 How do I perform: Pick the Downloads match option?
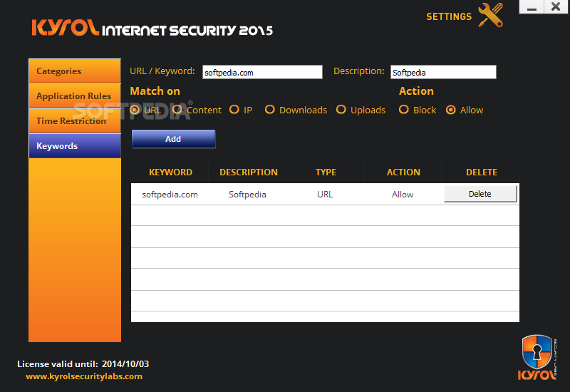(270, 110)
